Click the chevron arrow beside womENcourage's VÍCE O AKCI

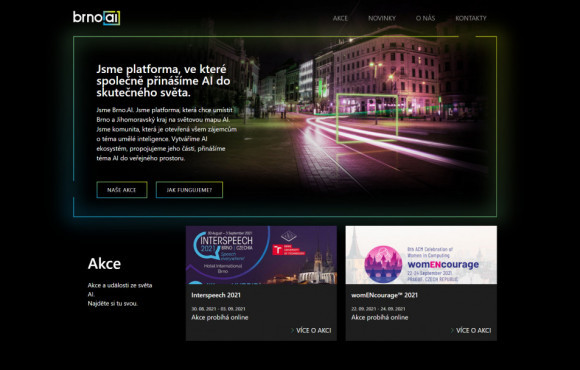pos(452,330)
